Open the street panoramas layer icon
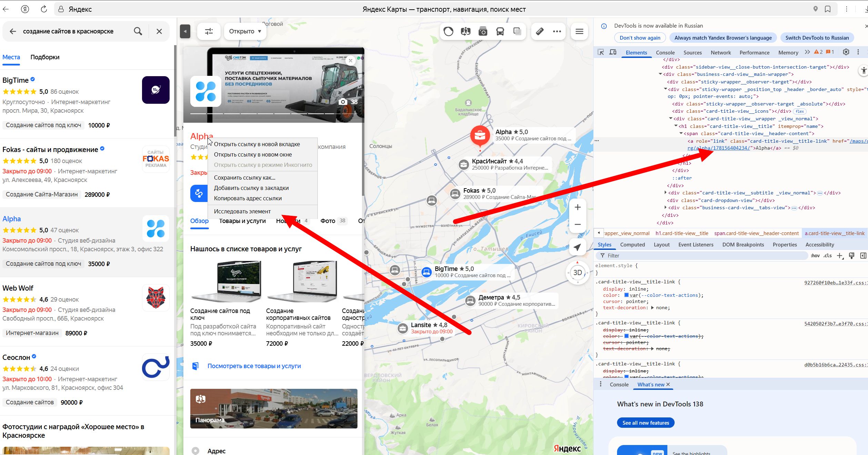The height and width of the screenshot is (455, 868). [465, 32]
